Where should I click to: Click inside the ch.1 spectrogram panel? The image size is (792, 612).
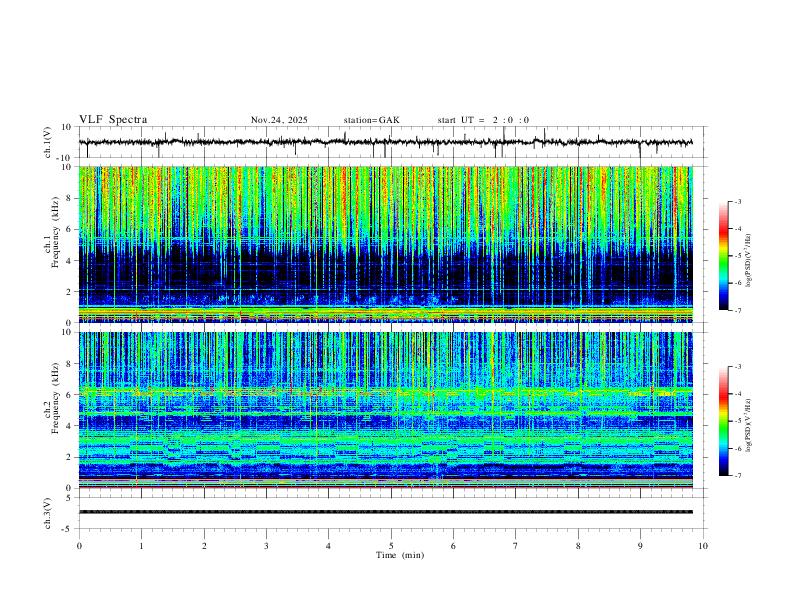pos(386,244)
